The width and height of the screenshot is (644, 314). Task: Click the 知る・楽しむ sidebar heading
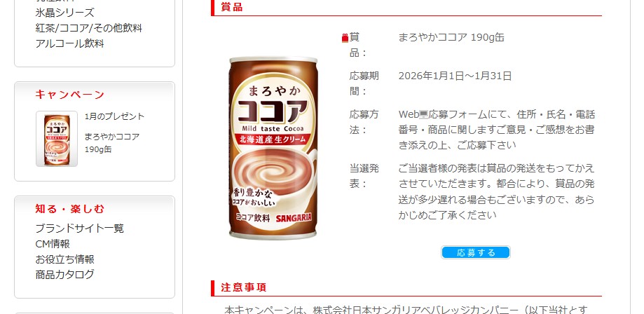(70, 209)
